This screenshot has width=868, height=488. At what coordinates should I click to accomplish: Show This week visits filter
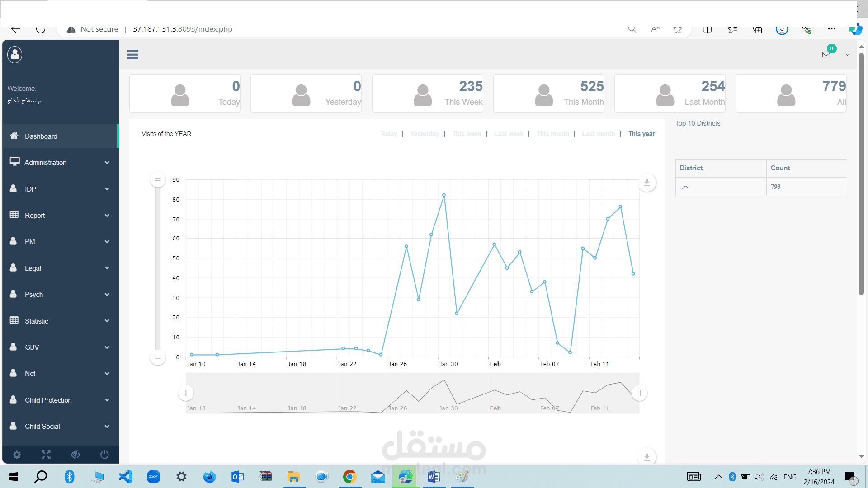click(467, 134)
